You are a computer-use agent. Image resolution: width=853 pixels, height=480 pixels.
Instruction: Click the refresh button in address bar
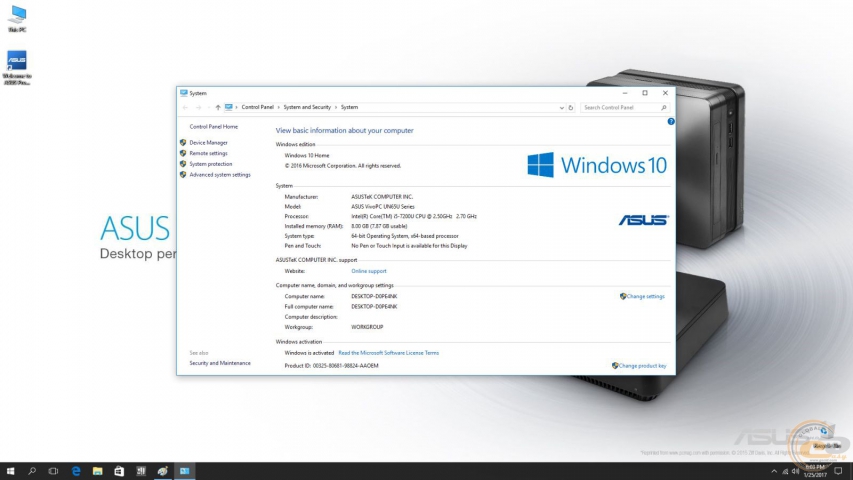click(571, 108)
